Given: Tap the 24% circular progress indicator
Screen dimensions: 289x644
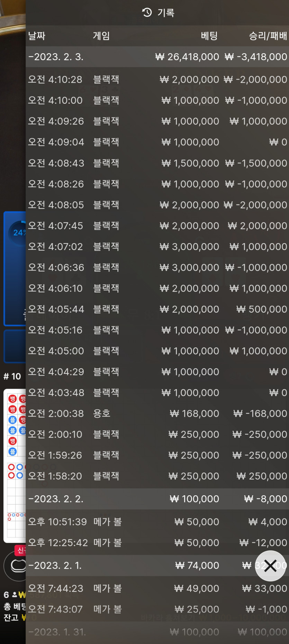Looking at the screenshot, I should coord(17,232).
